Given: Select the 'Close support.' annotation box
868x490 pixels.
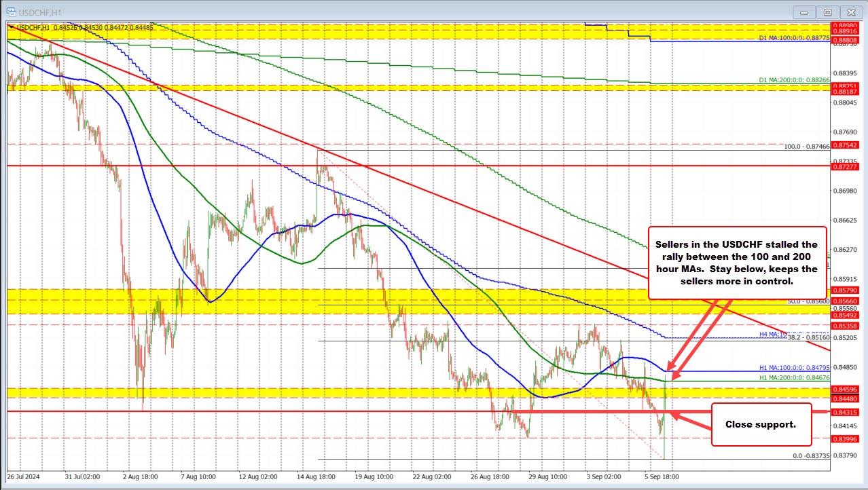Looking at the screenshot, I should click(x=760, y=425).
